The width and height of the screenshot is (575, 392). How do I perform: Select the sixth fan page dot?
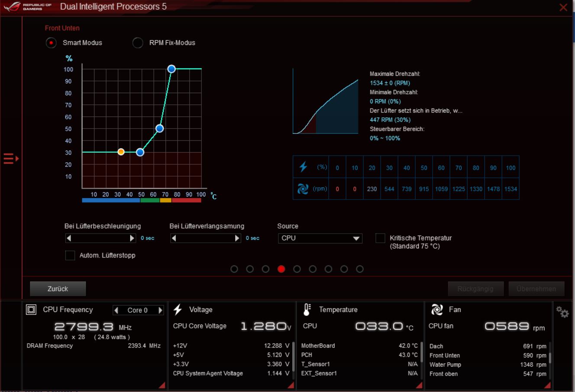tap(313, 269)
